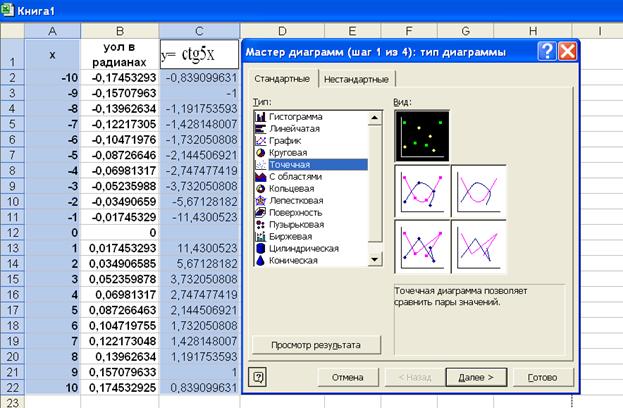Image resolution: width=623 pixels, height=408 pixels.
Task: Pick the Лепестковая radar chart icon
Action: point(261,200)
